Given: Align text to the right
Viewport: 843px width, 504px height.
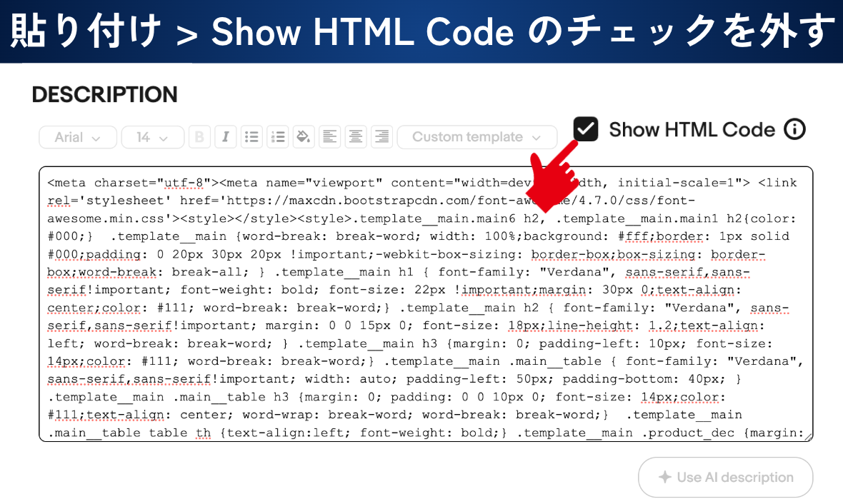Looking at the screenshot, I should pos(381,137).
